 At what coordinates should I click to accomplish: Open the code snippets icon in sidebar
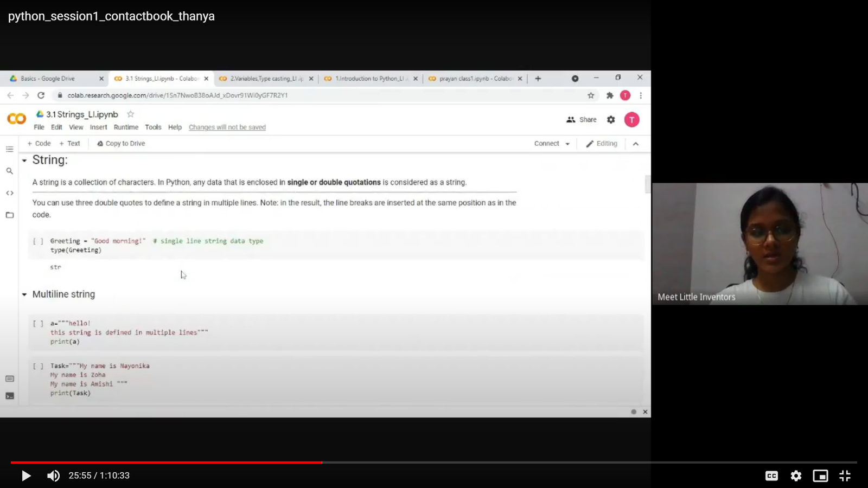coord(10,193)
